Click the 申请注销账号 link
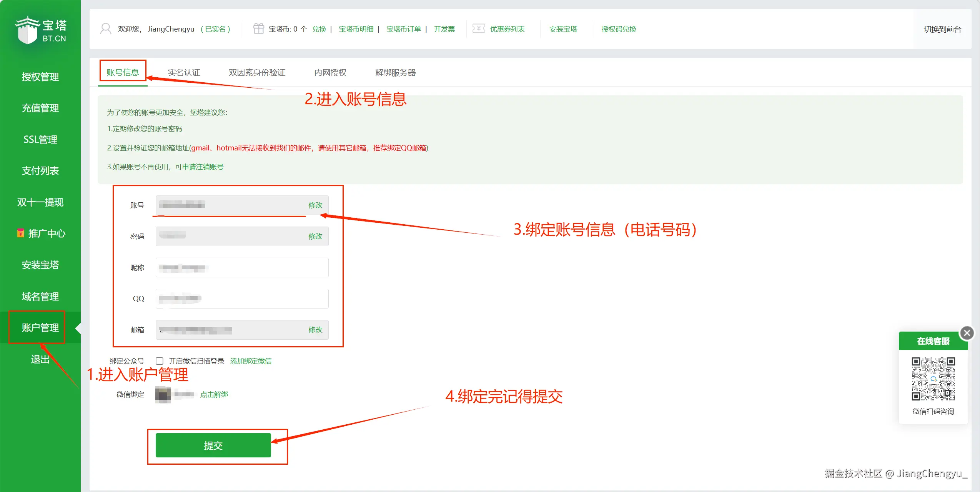 [203, 167]
